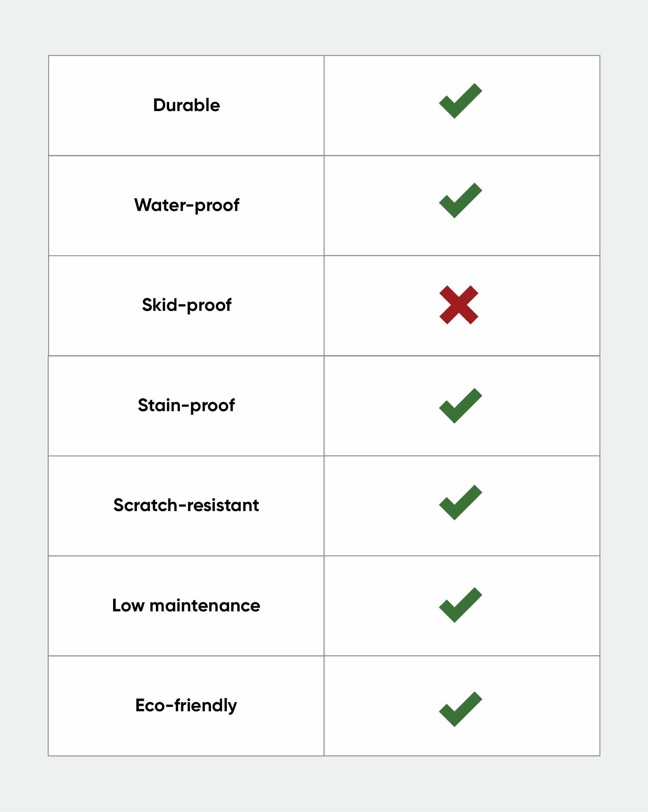Click the green checkmark beside Low maintenance
This screenshot has height=812, width=648.
(x=461, y=605)
